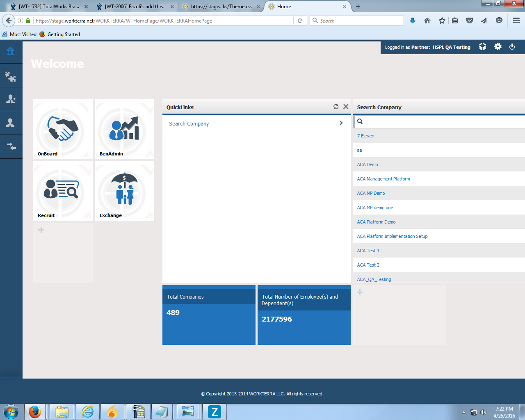
Task: Open the transfer arrows sidebar icon
Action: coord(11,146)
